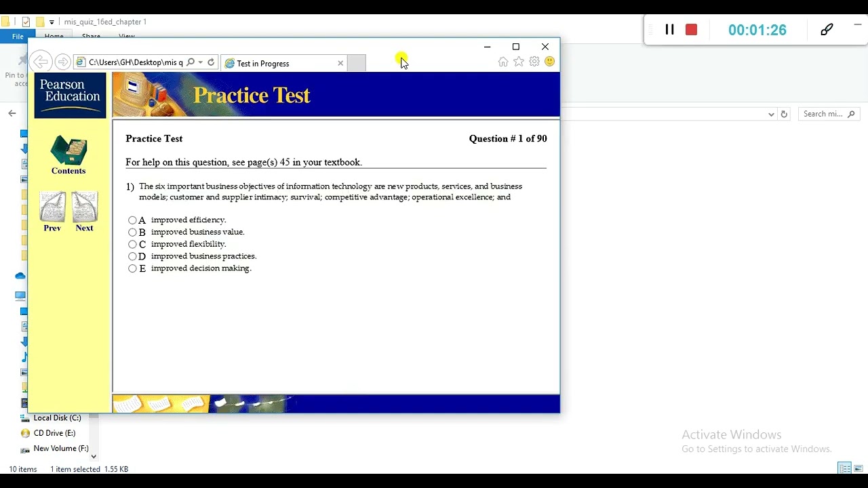Click the navigation pane scroll down arrow
Screen dimensions: 868x488
pyautogui.click(x=94, y=456)
